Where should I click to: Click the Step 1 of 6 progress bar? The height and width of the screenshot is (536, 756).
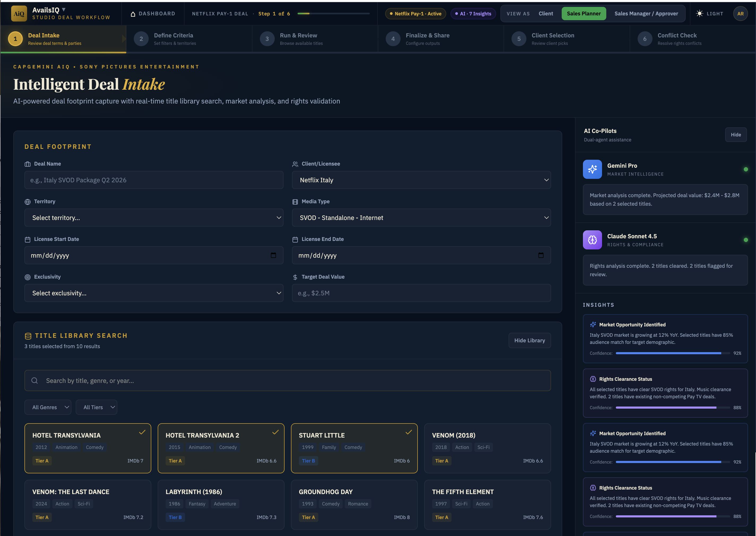pos(333,14)
